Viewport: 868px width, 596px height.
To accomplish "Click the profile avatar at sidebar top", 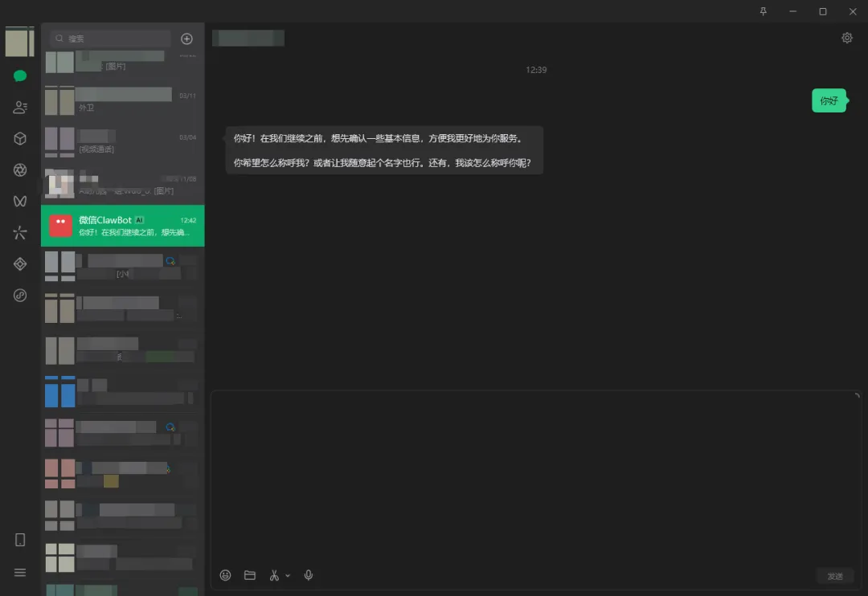I will (20, 42).
